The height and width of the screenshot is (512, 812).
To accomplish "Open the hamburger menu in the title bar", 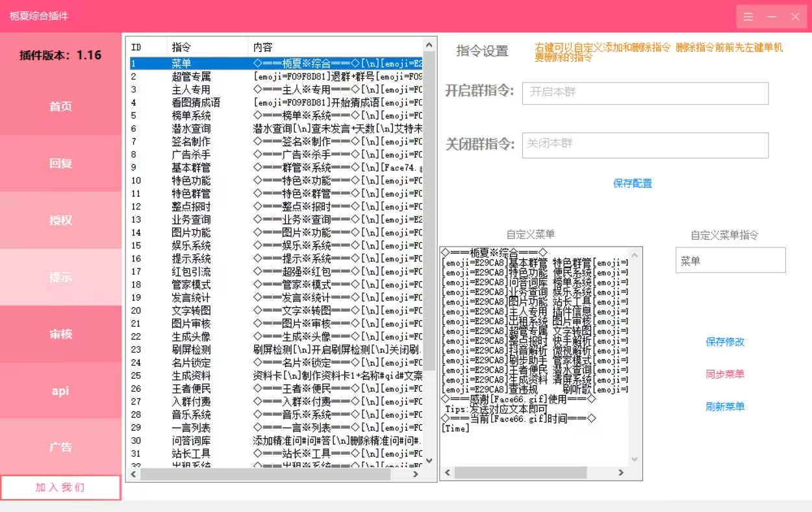I will pos(748,17).
